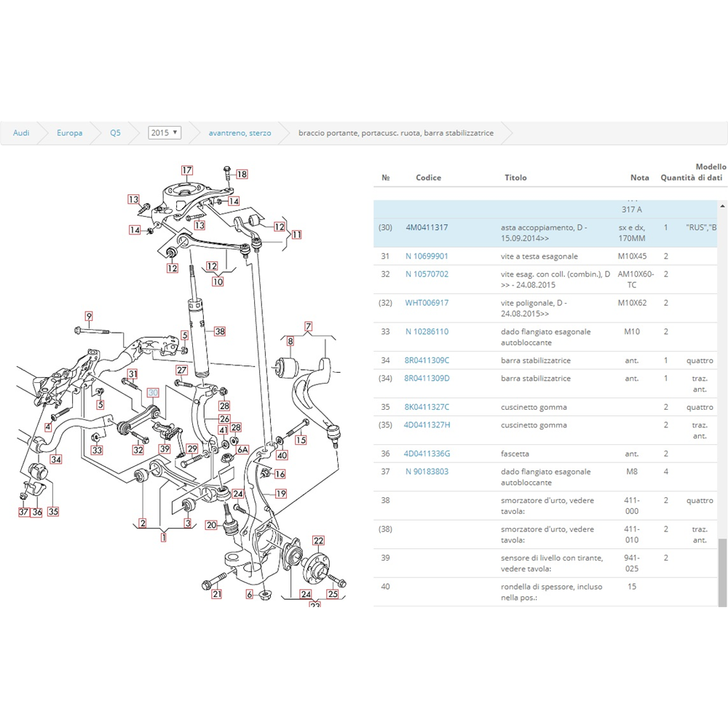Open part code 8K0411327C
Image resolution: width=728 pixels, height=728 pixels.
[x=427, y=407]
